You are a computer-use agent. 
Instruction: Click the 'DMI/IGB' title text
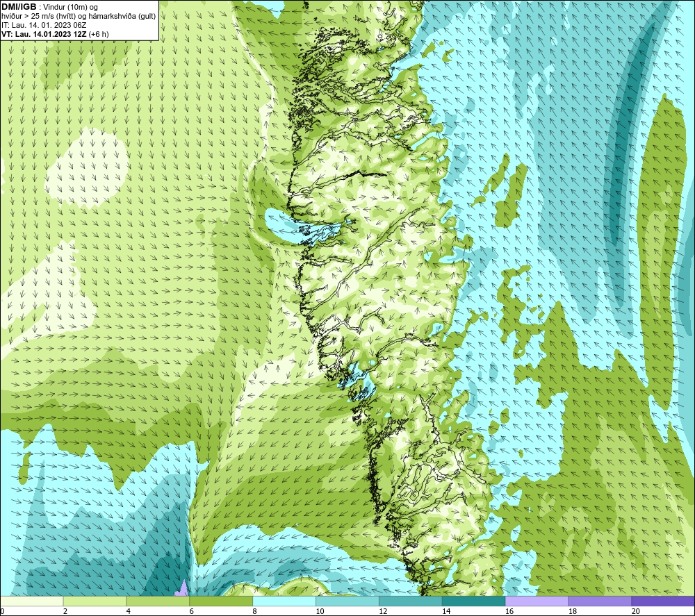[x=19, y=7]
